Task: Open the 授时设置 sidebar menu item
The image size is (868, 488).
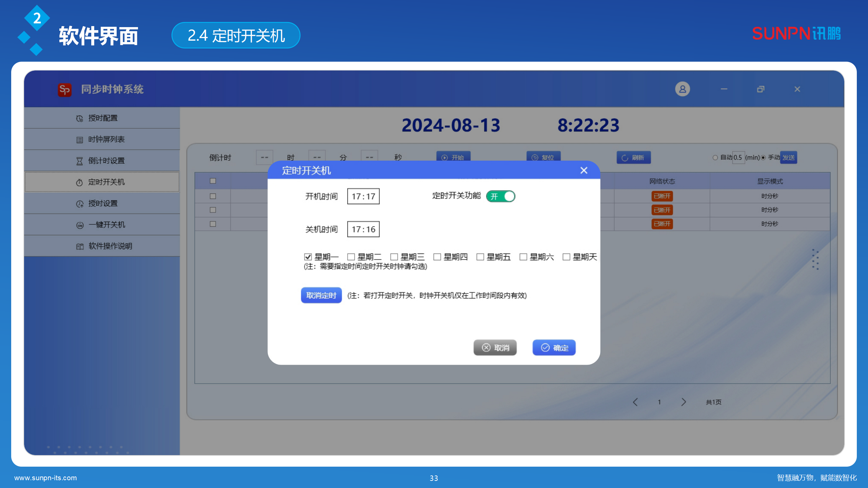Action: [102, 203]
